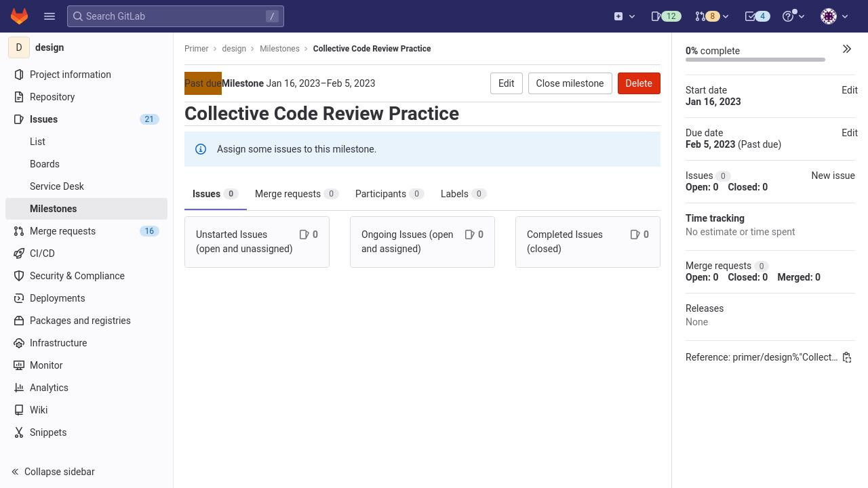Click the Reference primer/design text
The height and width of the screenshot is (488, 868).
point(762,357)
